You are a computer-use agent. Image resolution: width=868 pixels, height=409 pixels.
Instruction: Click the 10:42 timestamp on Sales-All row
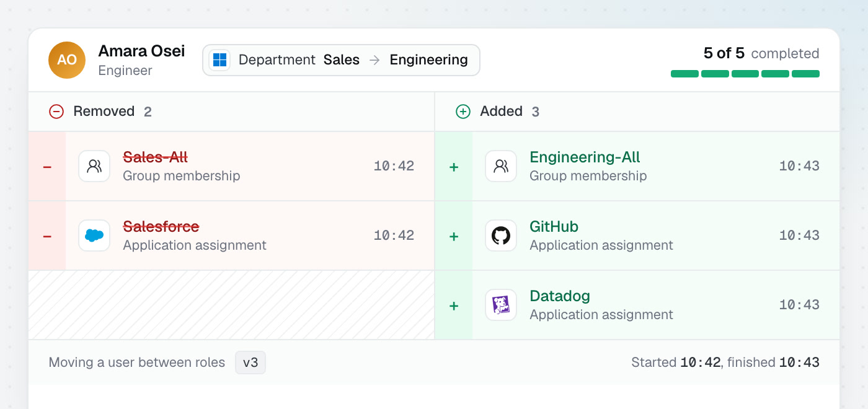tap(394, 166)
